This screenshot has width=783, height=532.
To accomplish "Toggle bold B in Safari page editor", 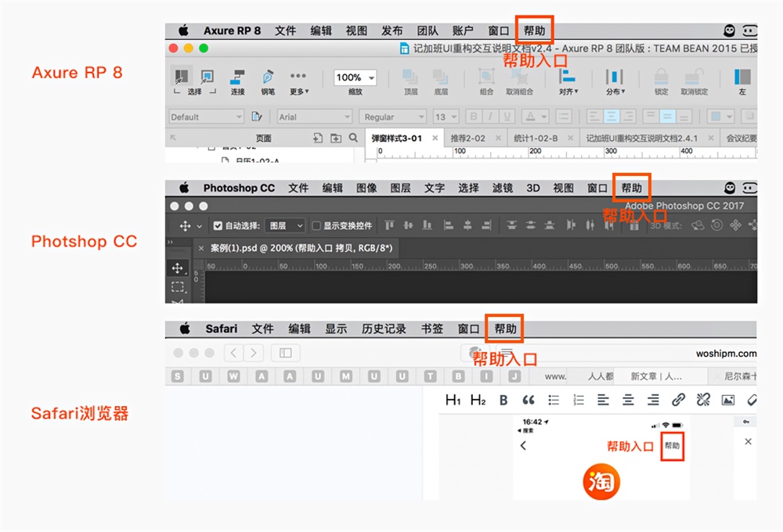I will 503,400.
